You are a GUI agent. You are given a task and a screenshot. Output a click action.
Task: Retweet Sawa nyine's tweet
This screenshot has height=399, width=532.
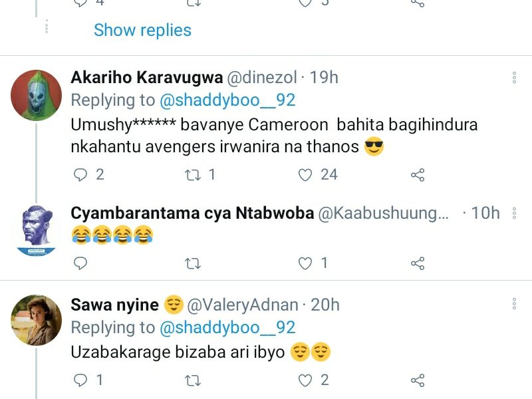[x=192, y=380]
